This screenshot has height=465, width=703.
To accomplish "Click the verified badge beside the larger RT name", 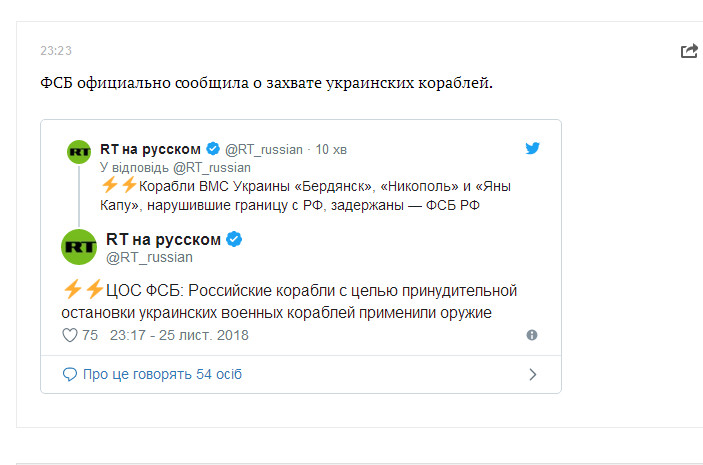I will tap(234, 239).
